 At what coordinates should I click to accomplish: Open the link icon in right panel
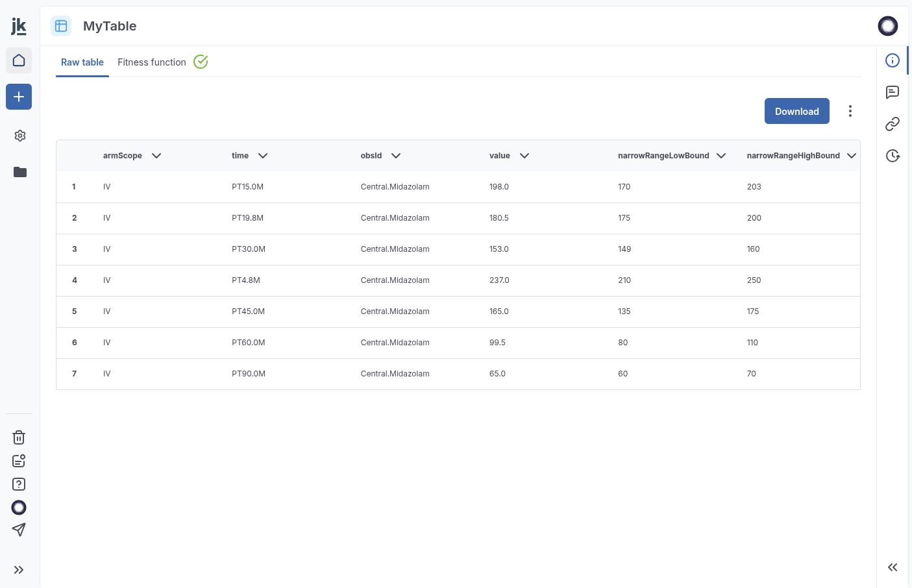(893, 123)
